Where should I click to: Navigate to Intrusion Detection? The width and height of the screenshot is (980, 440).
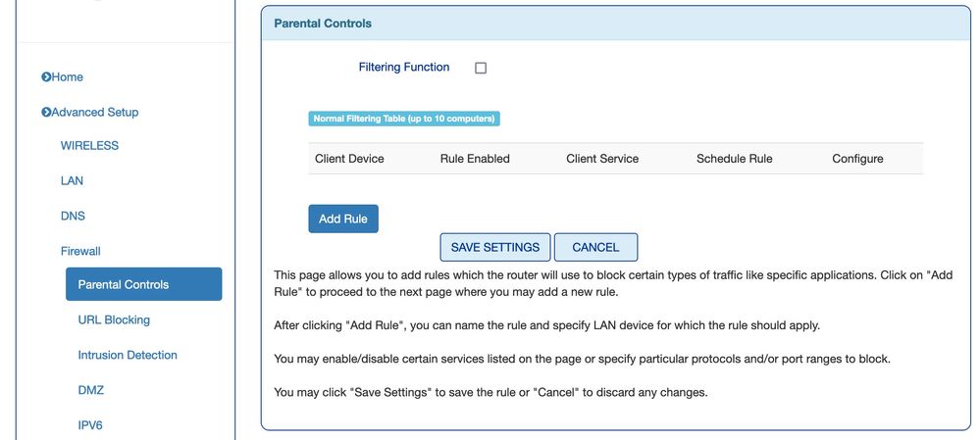(128, 356)
